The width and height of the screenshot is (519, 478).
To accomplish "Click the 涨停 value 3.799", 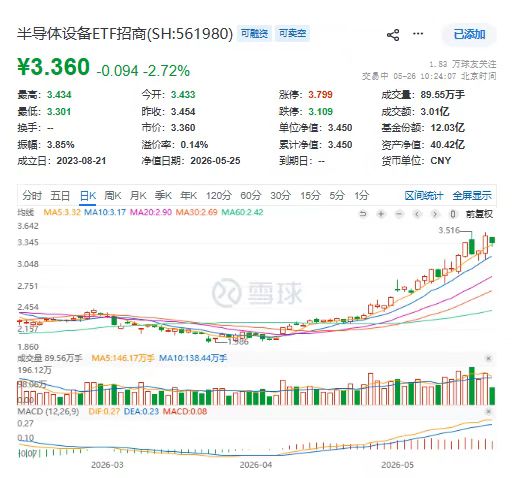I will point(320,95).
